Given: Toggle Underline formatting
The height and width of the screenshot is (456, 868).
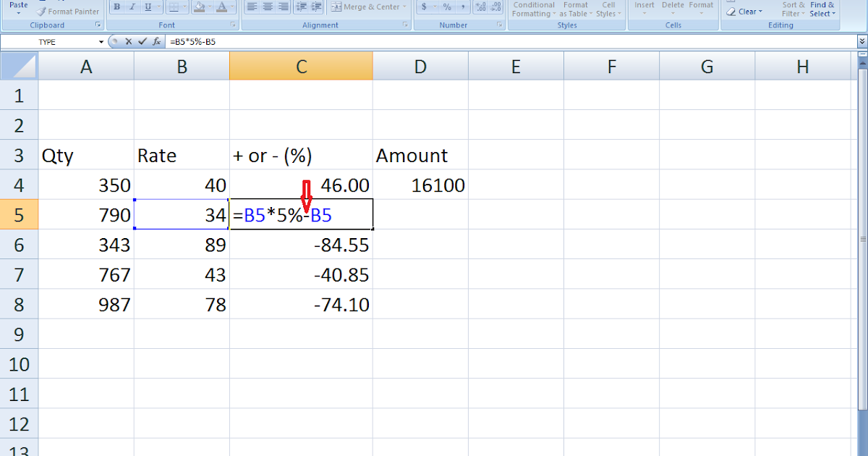Looking at the screenshot, I should 148,7.
